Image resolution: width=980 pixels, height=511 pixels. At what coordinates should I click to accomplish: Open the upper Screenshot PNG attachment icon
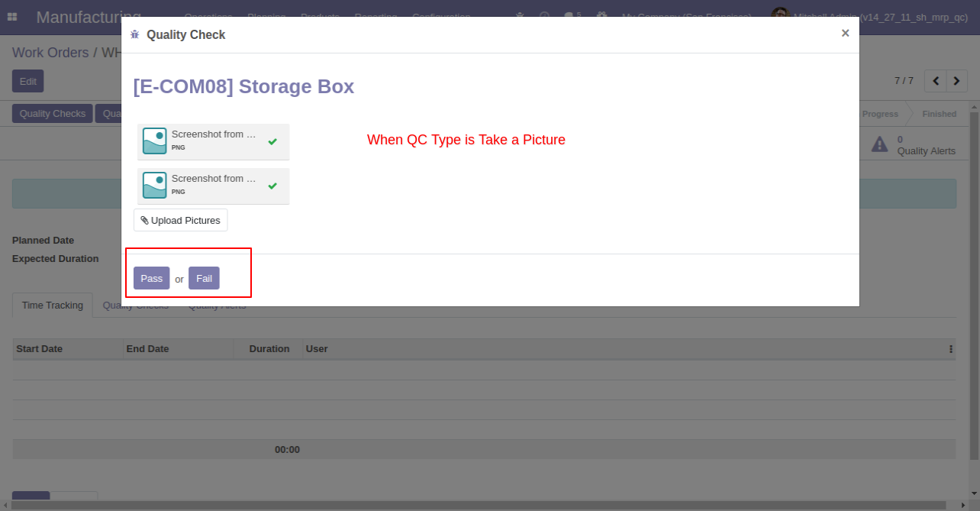(155, 141)
